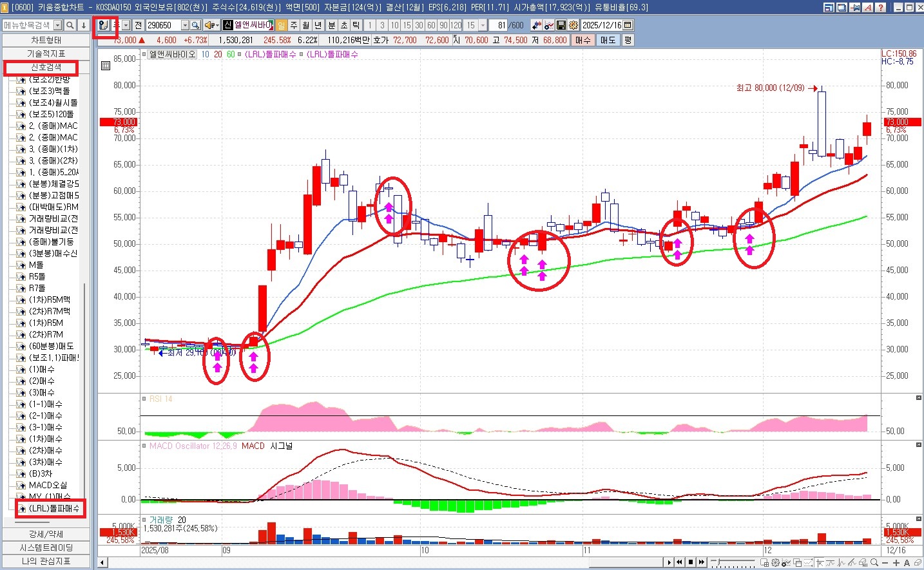Click the save floppy disk icon in toolbar
The width and height of the screenshot is (924, 570).
click(561, 25)
